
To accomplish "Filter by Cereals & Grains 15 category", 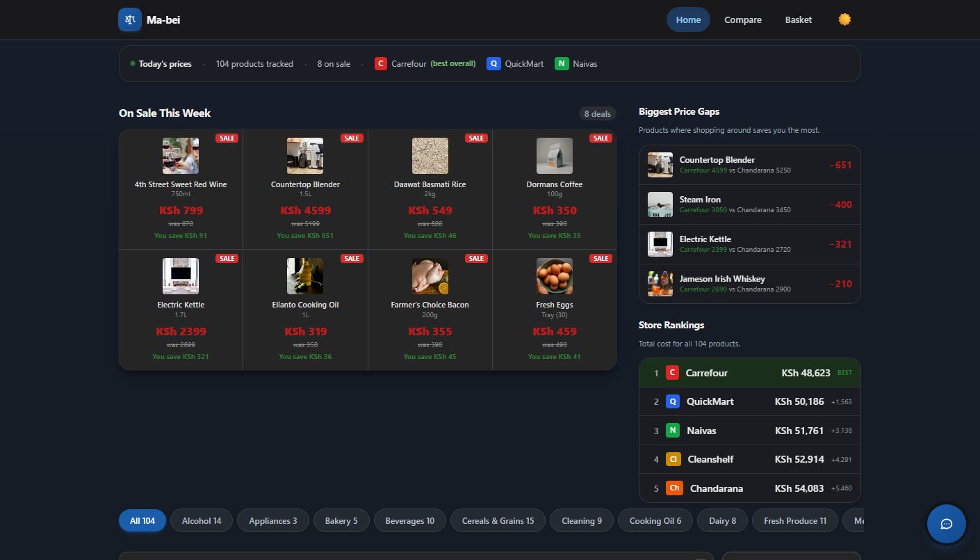I will click(498, 520).
